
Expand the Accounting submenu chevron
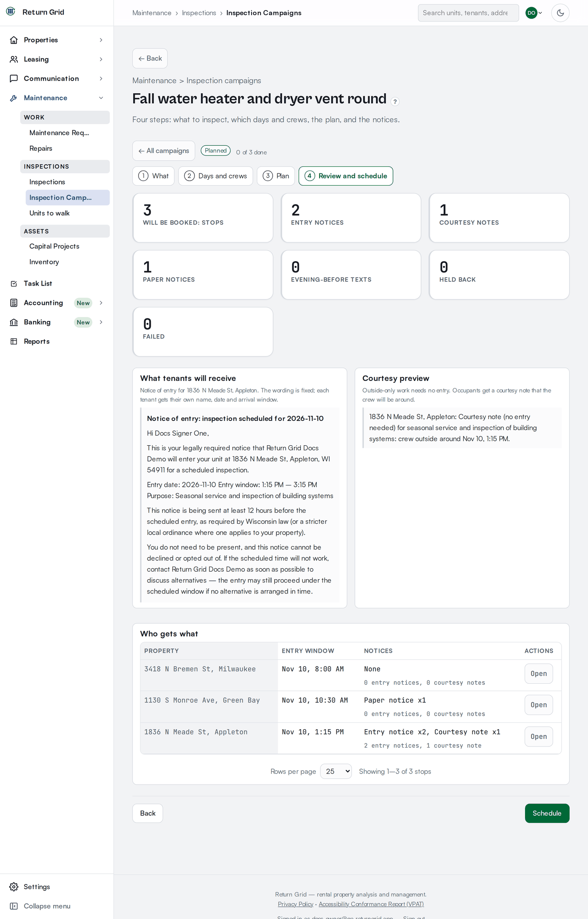(x=101, y=303)
